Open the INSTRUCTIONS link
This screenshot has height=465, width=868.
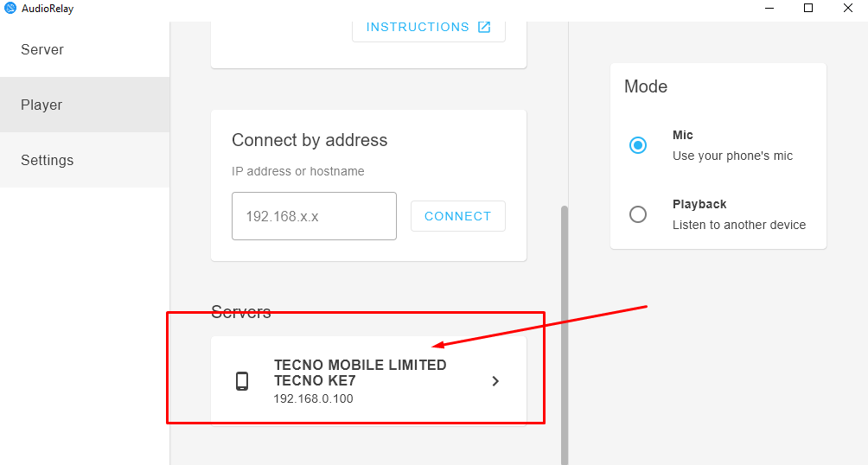click(418, 27)
